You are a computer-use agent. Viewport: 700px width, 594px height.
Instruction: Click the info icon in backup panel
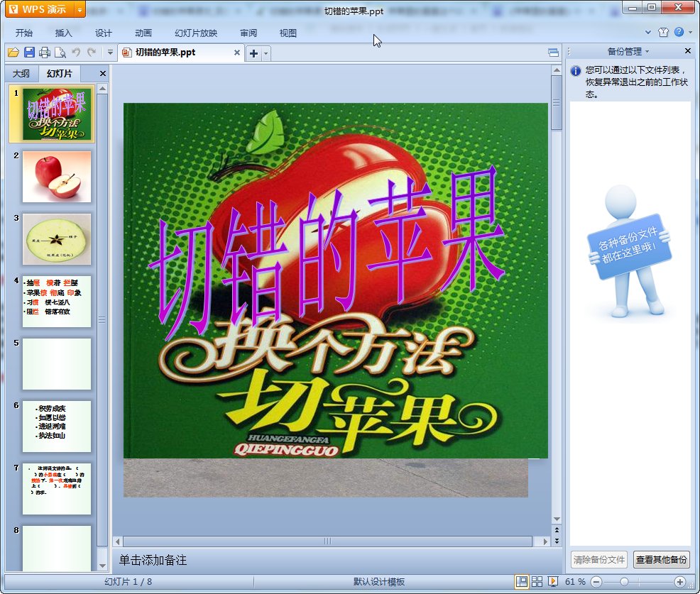(x=576, y=70)
